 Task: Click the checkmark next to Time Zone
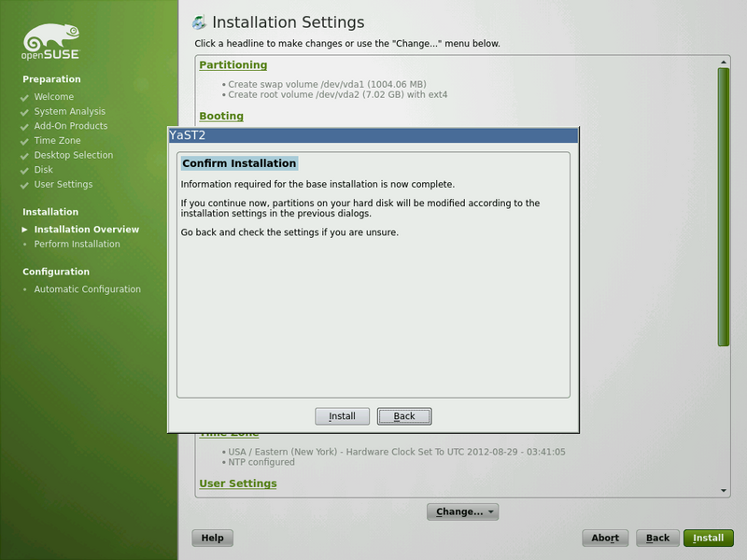[x=25, y=142]
